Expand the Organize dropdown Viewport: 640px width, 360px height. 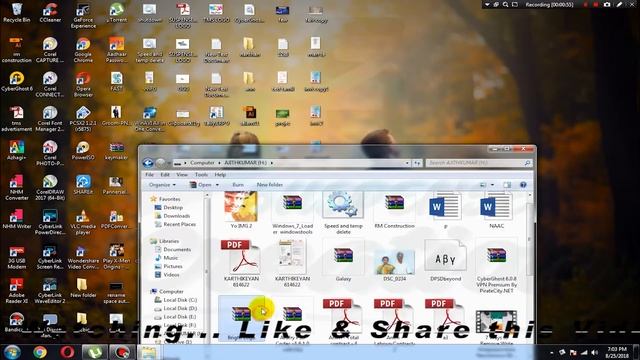click(x=162, y=185)
